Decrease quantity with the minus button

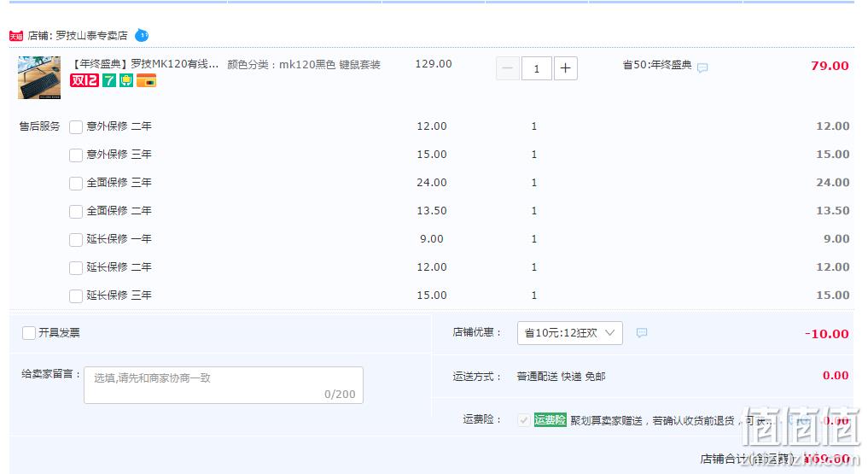click(508, 68)
